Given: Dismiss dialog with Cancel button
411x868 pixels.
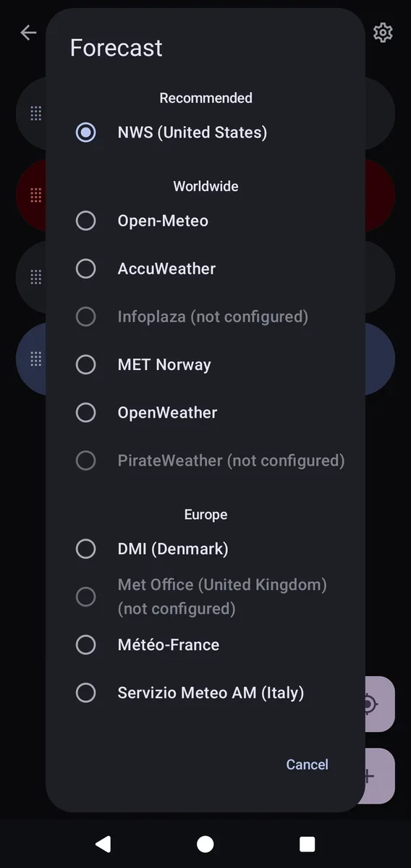Looking at the screenshot, I should point(307,764).
